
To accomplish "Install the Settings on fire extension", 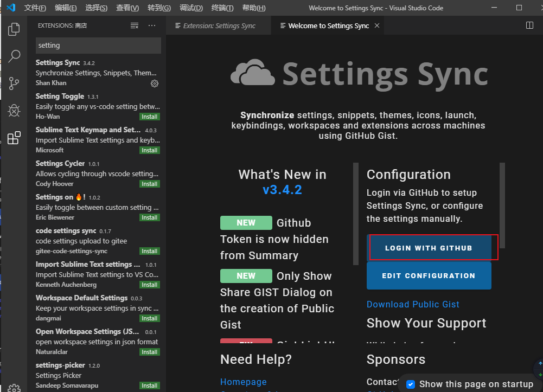I will point(150,217).
